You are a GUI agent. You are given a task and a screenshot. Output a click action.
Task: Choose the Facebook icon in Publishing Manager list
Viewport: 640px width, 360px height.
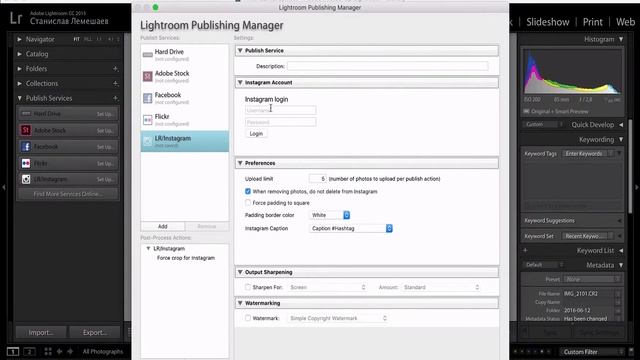(x=147, y=98)
